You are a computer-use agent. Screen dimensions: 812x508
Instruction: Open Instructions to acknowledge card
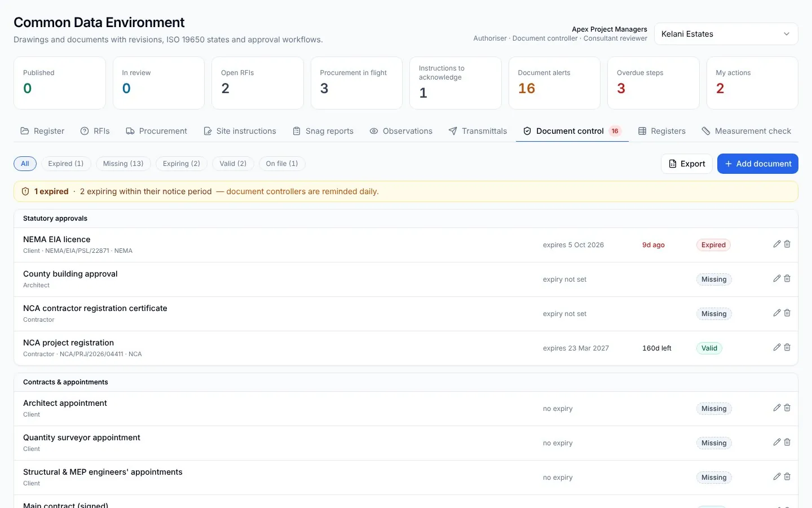coord(456,83)
